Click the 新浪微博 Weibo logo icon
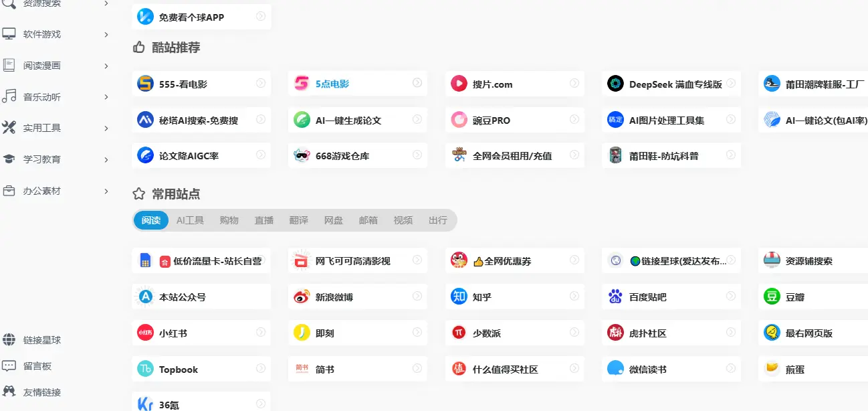The width and height of the screenshot is (868, 411). point(302,297)
